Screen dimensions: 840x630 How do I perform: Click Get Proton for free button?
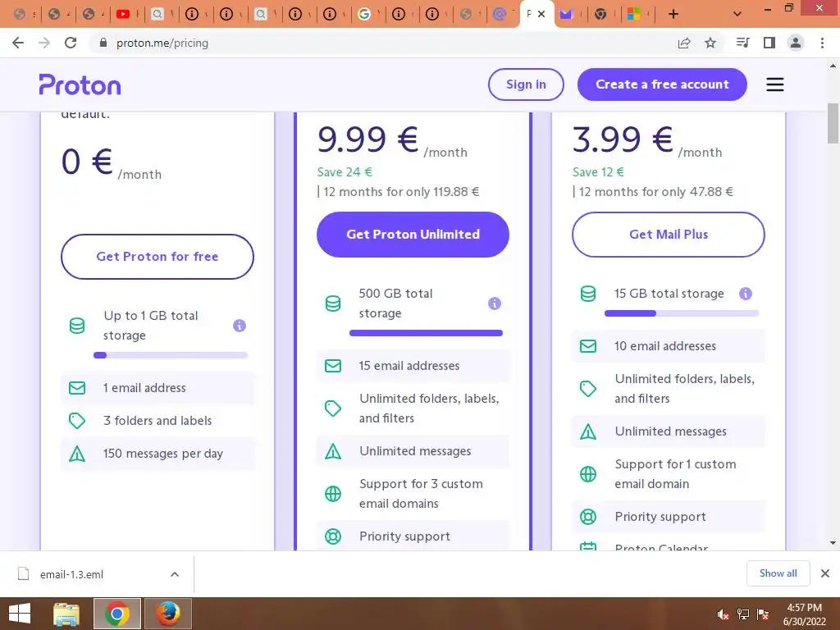tap(157, 257)
